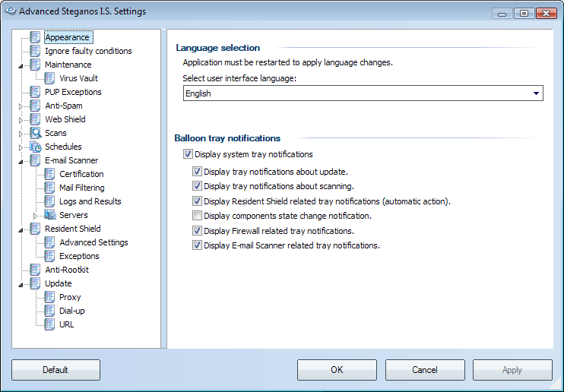The image size is (564, 392).
Task: Toggle Firewall related tray notifications
Action: (x=197, y=230)
